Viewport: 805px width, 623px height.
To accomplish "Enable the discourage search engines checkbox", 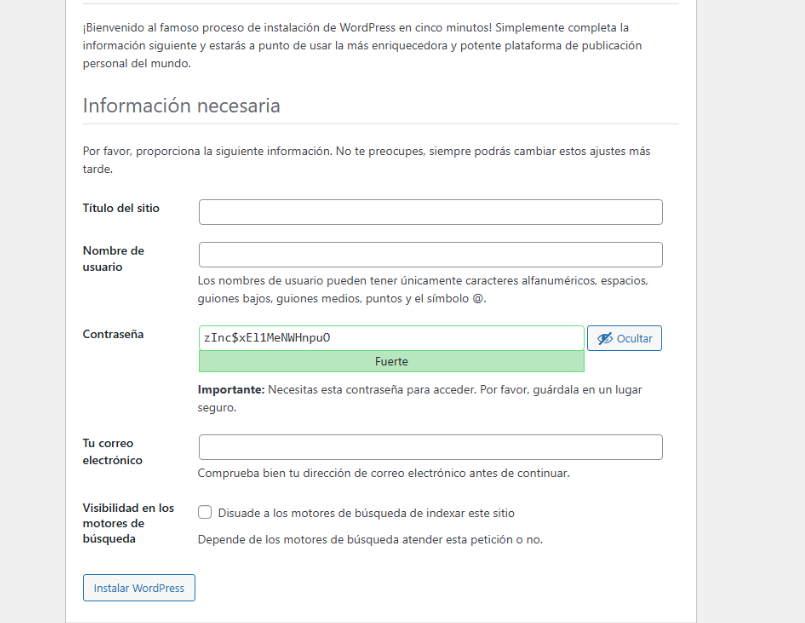I will 205,513.
